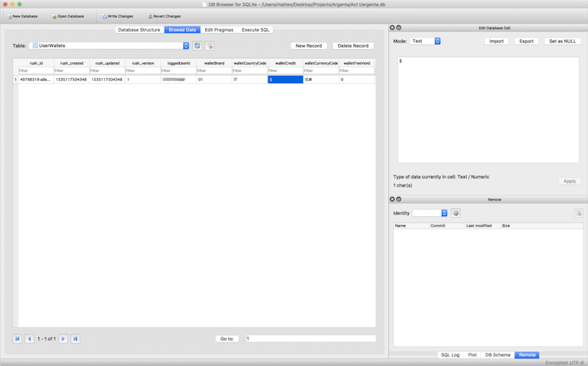Switch to the Execute SQL tab

[x=257, y=30]
